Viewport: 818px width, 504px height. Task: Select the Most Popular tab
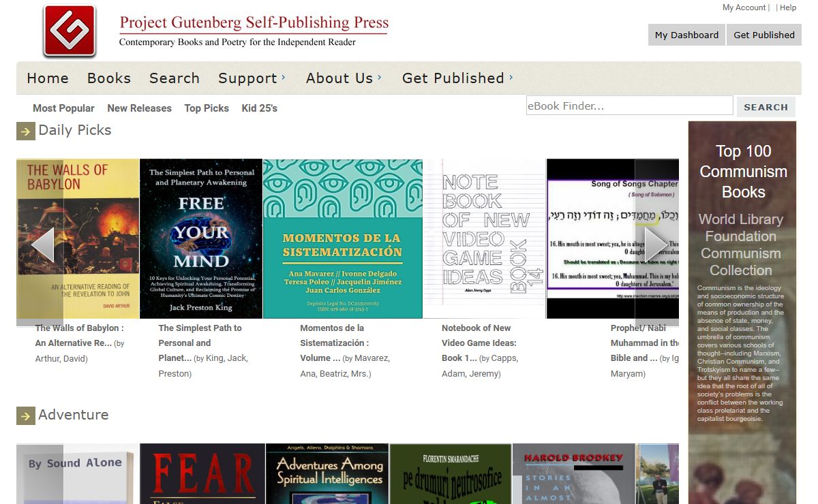pos(63,108)
